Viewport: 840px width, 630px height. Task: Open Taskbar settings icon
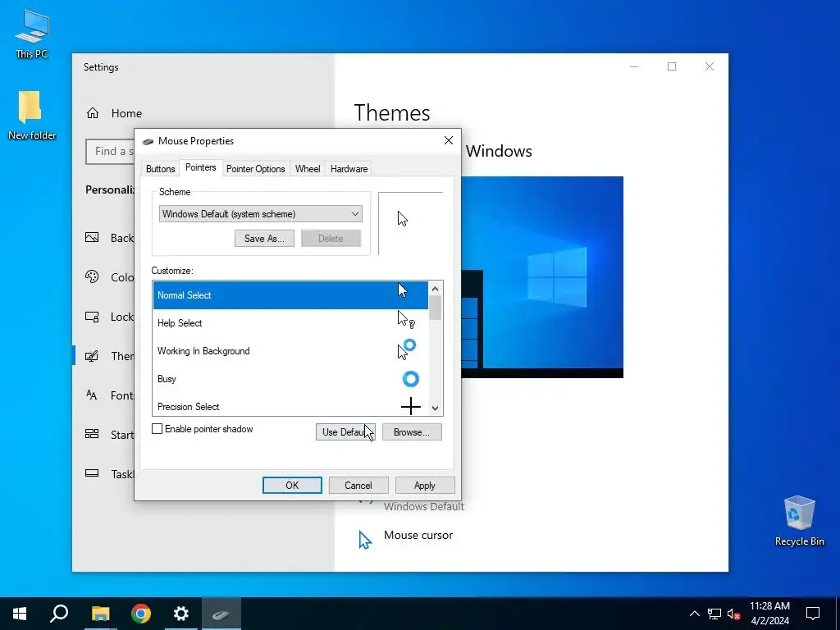[x=92, y=473]
